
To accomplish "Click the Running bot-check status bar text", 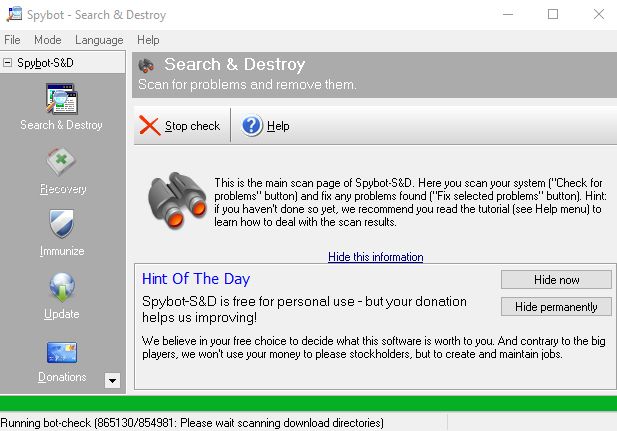I will pyautogui.click(x=192, y=423).
